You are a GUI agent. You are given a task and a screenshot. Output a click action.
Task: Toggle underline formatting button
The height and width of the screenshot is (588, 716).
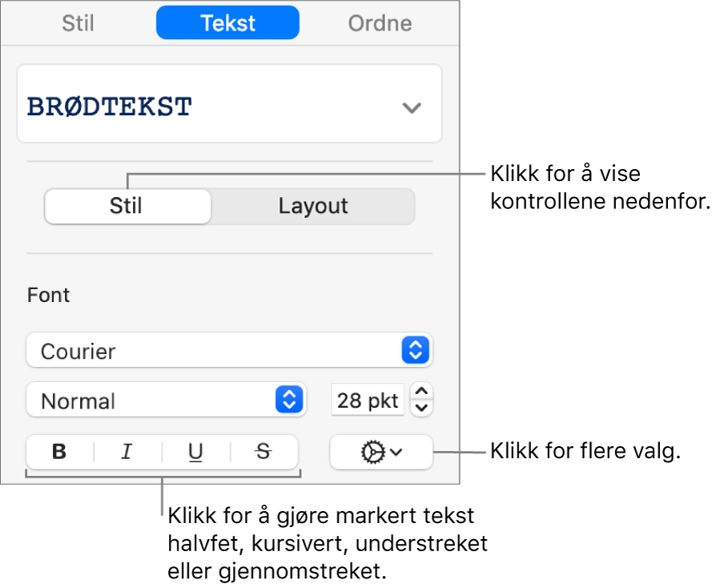196,453
